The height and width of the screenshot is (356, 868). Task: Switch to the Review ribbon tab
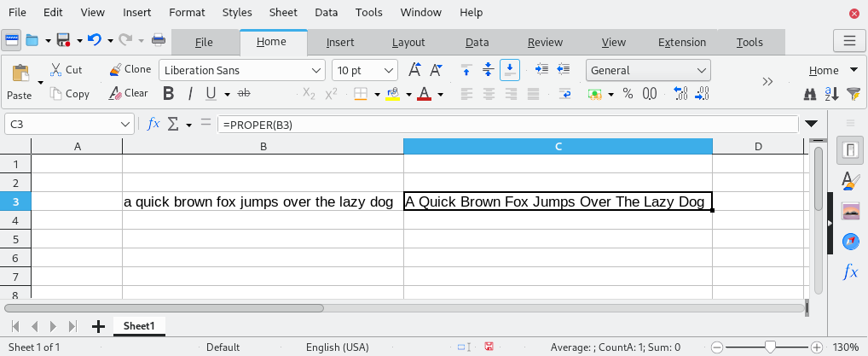pos(545,42)
